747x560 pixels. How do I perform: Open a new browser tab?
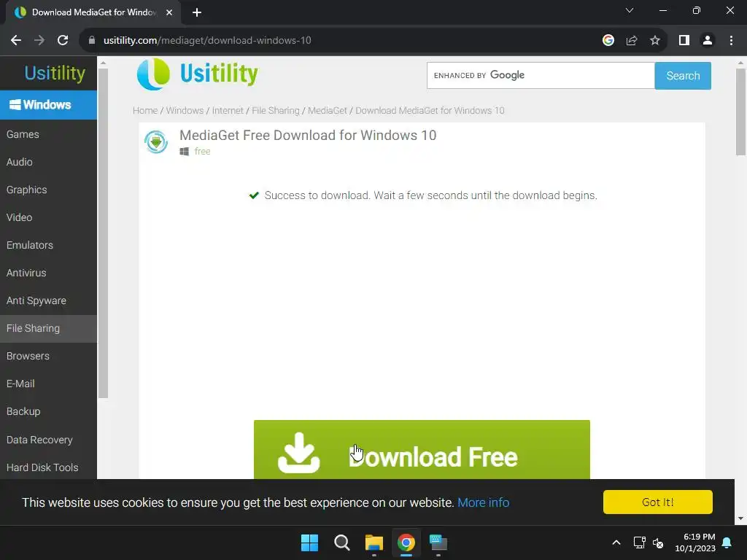(x=197, y=12)
